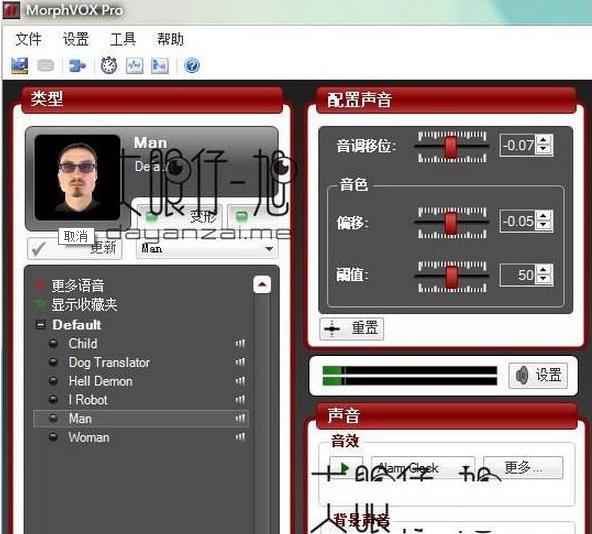Viewport: 592px width, 534px height.
Task: Click the radio bullet beside Child
Action: pos(53,344)
